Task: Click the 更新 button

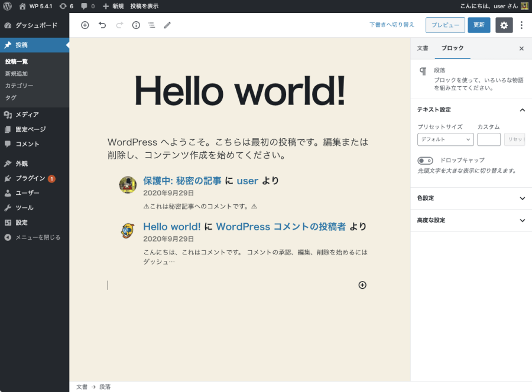Action: point(479,25)
